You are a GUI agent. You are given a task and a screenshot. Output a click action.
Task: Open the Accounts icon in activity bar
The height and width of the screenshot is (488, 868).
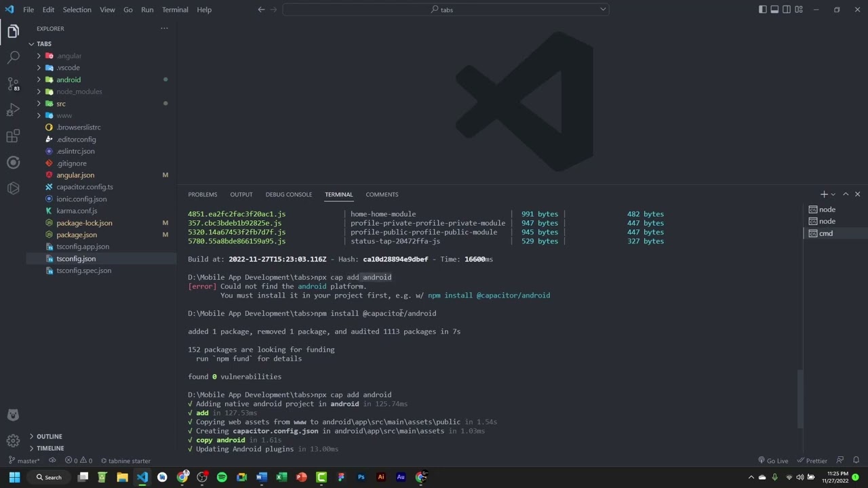click(x=13, y=415)
